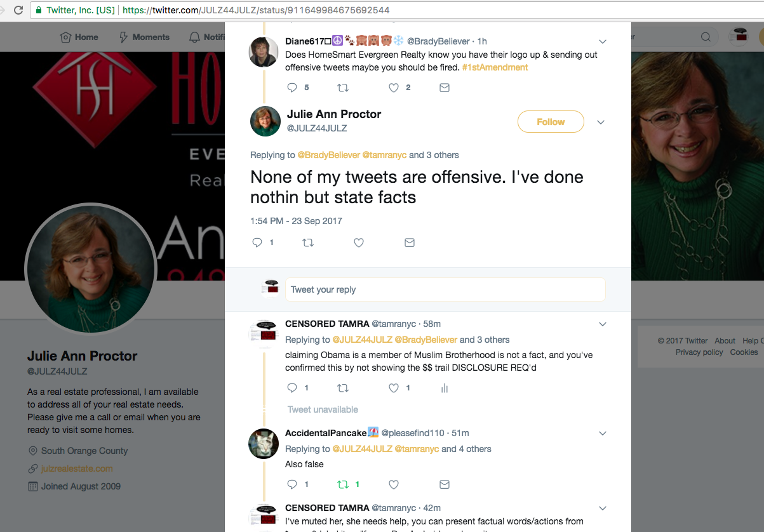Send main tweet via direct message envelope
Screen dimensions: 764x532
point(410,243)
